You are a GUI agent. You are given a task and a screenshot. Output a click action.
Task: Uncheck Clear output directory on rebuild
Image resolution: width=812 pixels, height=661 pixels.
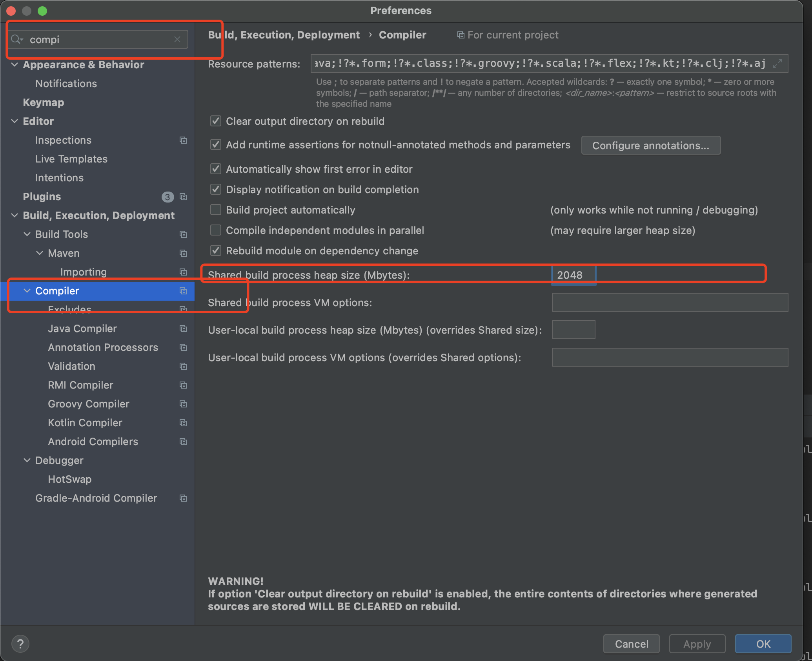tap(216, 121)
